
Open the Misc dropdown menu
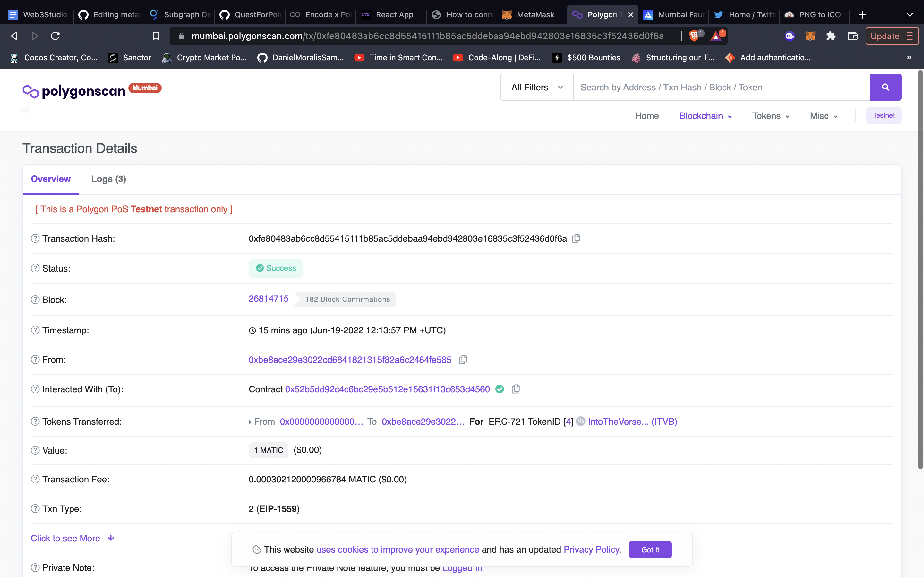click(823, 116)
